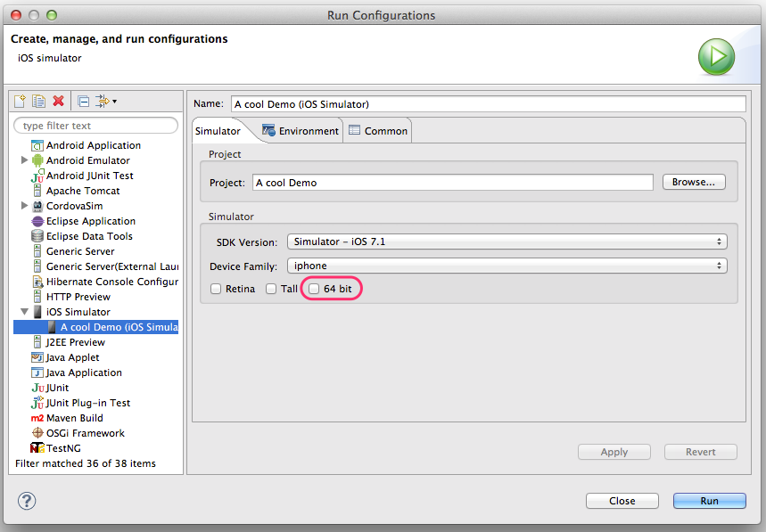Switch to the Environment tab
The height and width of the screenshot is (532, 766).
pyautogui.click(x=301, y=131)
